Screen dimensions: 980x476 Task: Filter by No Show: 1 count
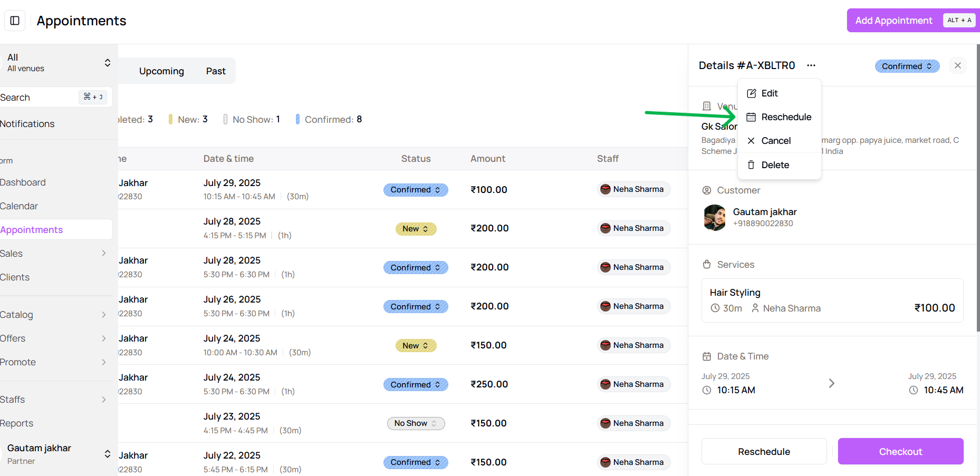click(x=252, y=120)
